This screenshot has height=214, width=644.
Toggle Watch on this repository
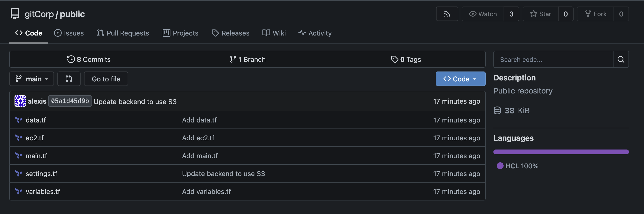[483, 14]
